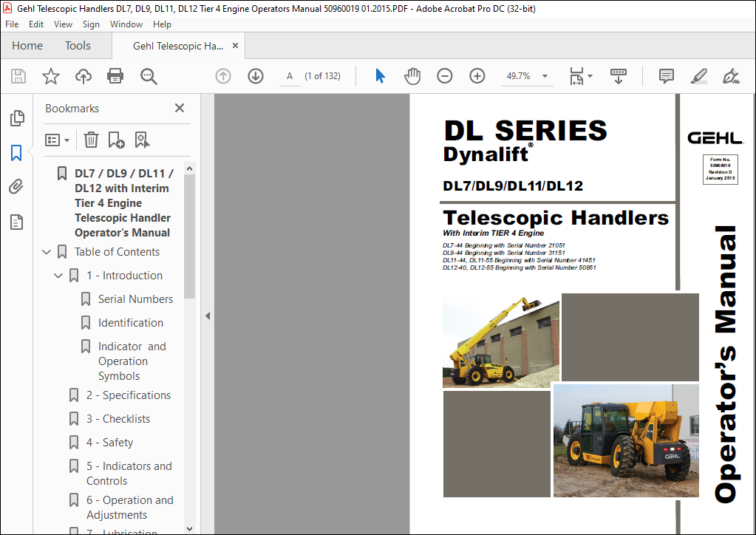Collapse the 1 - Introduction bookmark
The image size is (756, 535).
coord(58,276)
